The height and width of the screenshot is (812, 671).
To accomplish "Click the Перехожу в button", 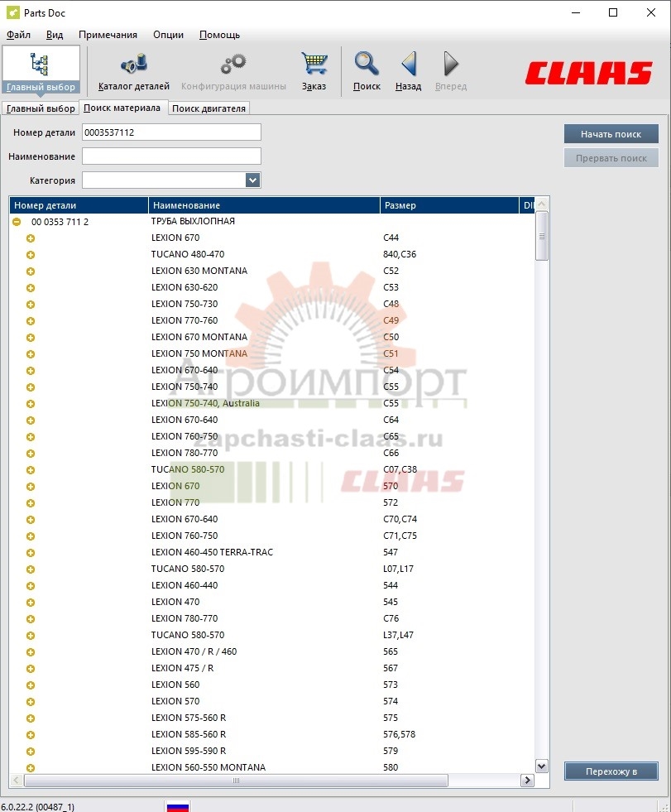I will [611, 771].
